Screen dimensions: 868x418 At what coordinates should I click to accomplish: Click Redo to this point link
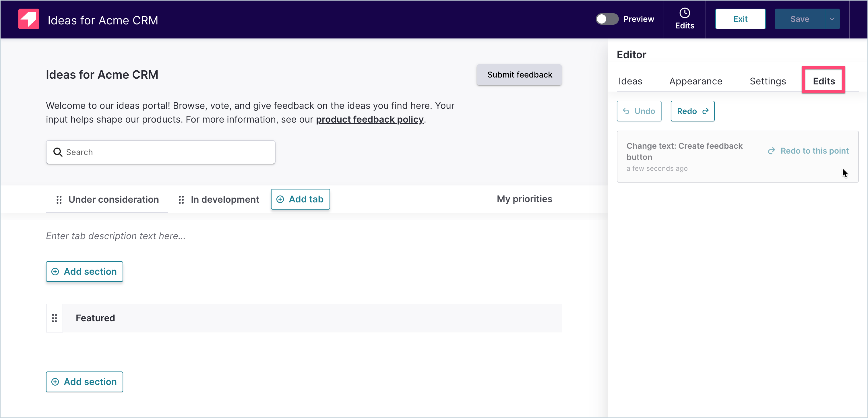[x=808, y=151]
